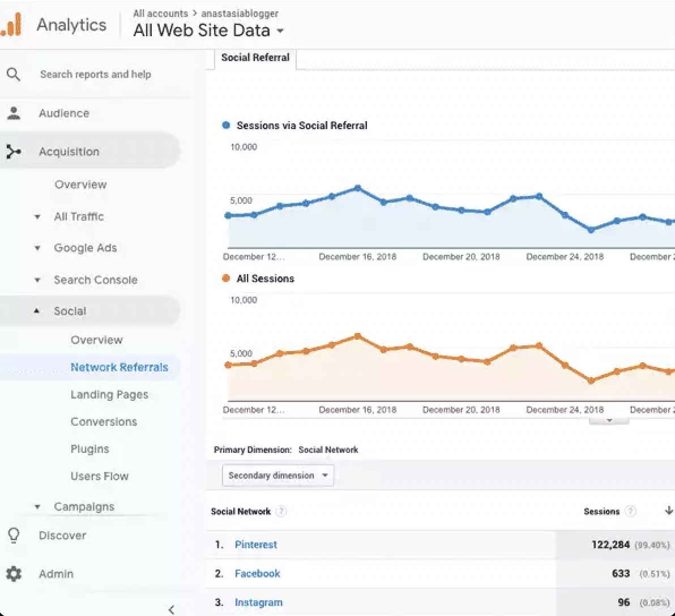Click the Sessions column help icon
Screen dimensions: 675x616
click(630, 511)
